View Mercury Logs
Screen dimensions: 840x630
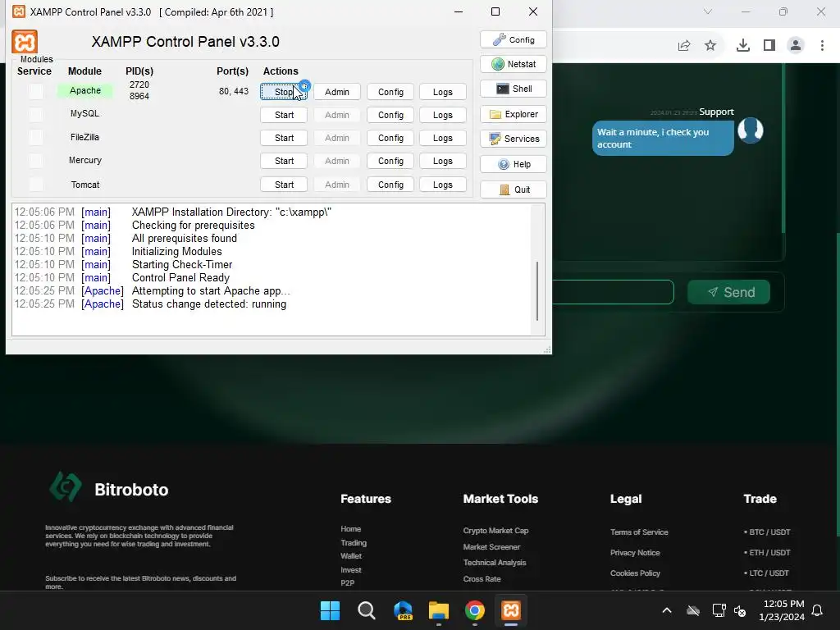pyautogui.click(x=442, y=161)
